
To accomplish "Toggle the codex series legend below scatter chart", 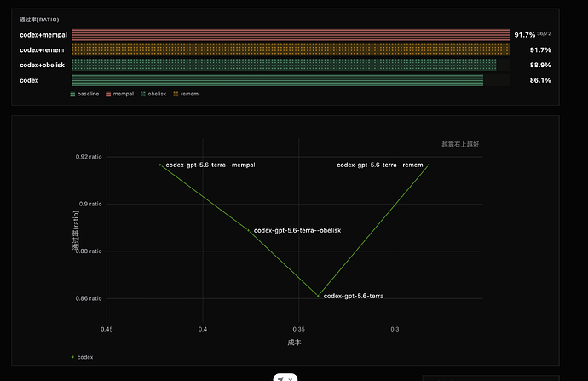I will tap(82, 357).
